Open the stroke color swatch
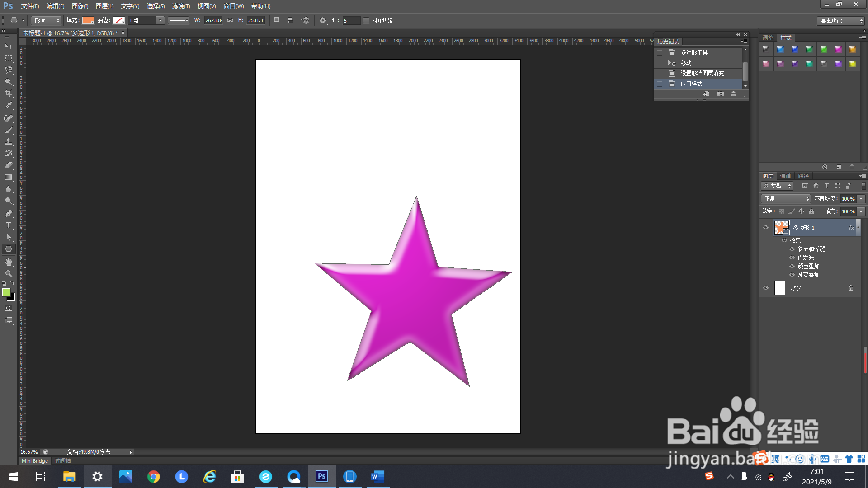The width and height of the screenshot is (868, 488). (x=118, y=20)
